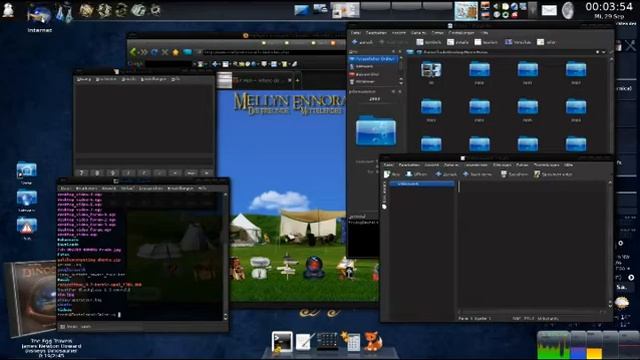Open Dolphin's Datei menu

pyautogui.click(x=356, y=33)
